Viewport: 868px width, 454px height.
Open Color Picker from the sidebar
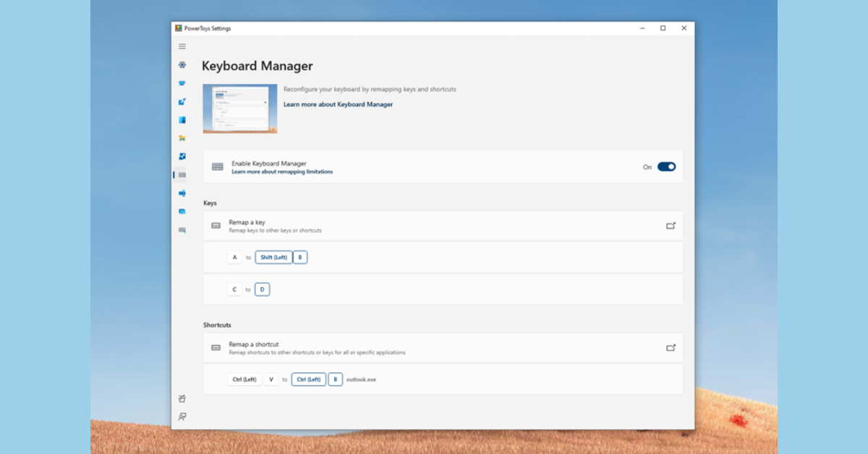pos(182,102)
